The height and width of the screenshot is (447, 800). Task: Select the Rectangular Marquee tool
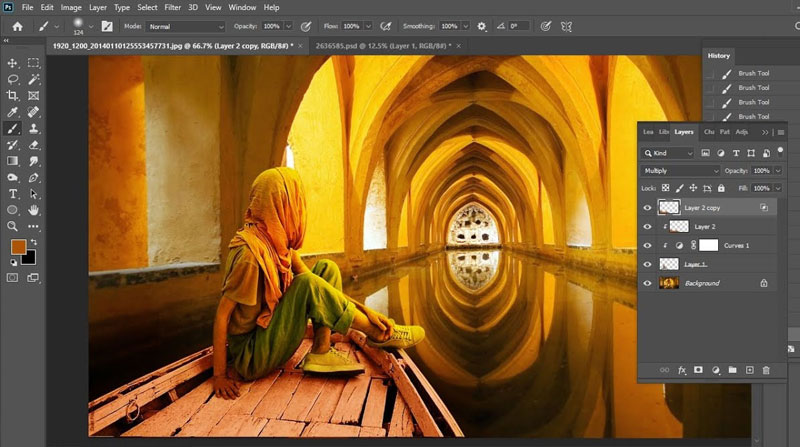[34, 63]
